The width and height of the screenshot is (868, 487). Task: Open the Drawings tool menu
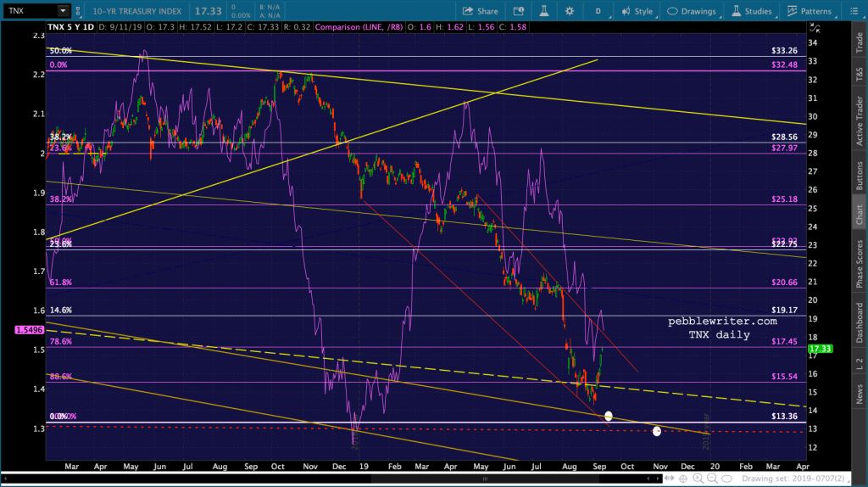[x=693, y=11]
